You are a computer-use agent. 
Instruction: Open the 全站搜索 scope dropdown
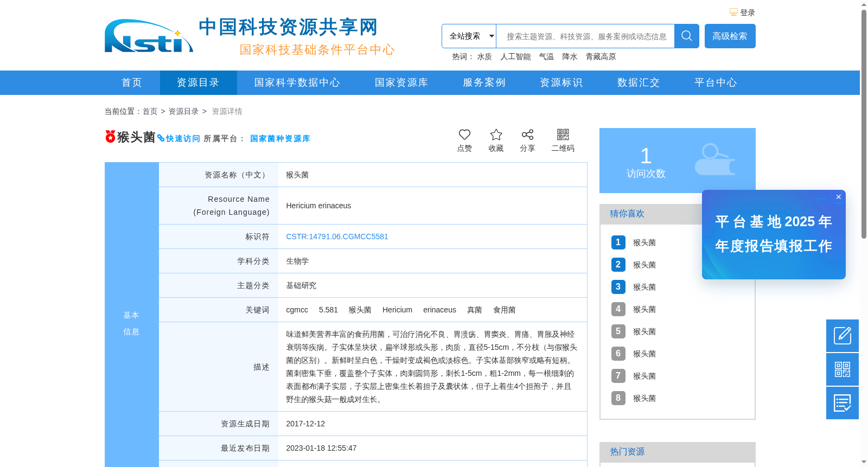tap(469, 36)
